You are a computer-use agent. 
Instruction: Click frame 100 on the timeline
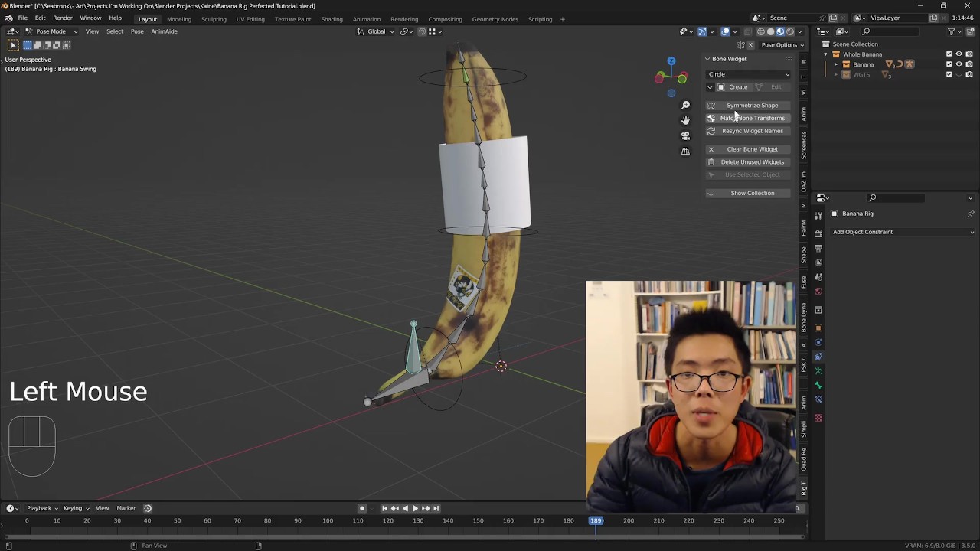(328, 521)
